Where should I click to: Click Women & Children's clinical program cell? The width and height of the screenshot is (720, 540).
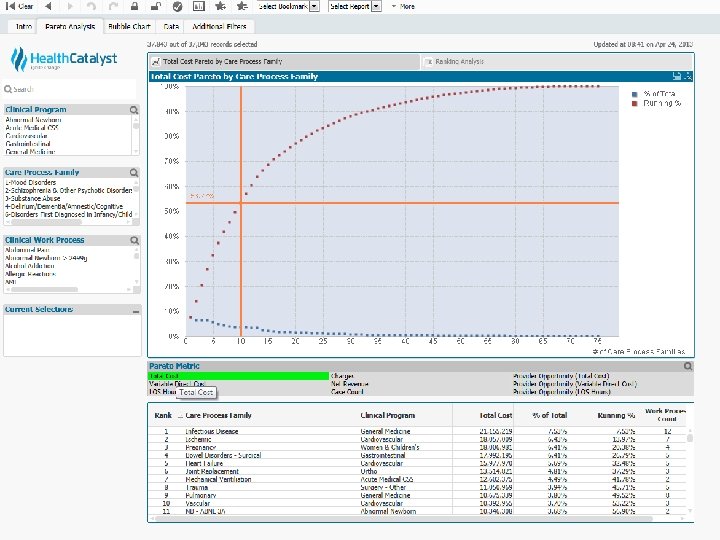tap(389, 448)
